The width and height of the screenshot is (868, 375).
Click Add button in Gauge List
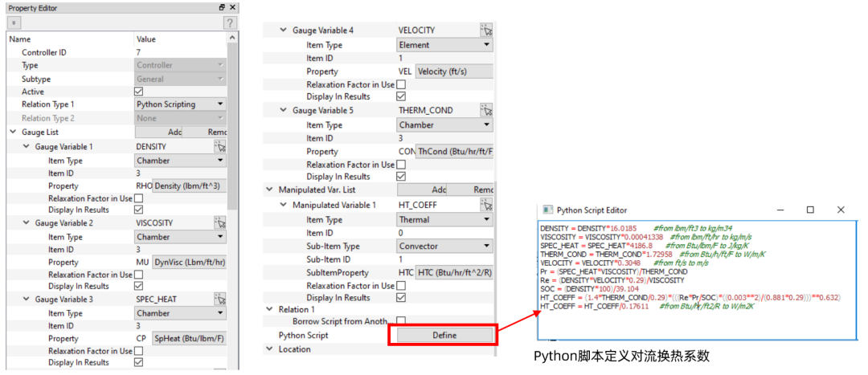(158, 132)
